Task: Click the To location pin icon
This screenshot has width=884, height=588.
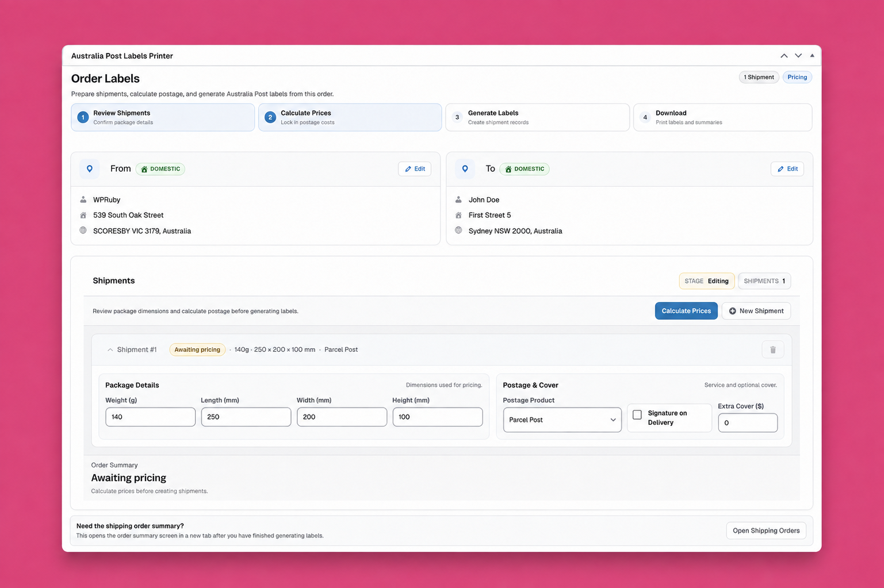Action: 465,169
